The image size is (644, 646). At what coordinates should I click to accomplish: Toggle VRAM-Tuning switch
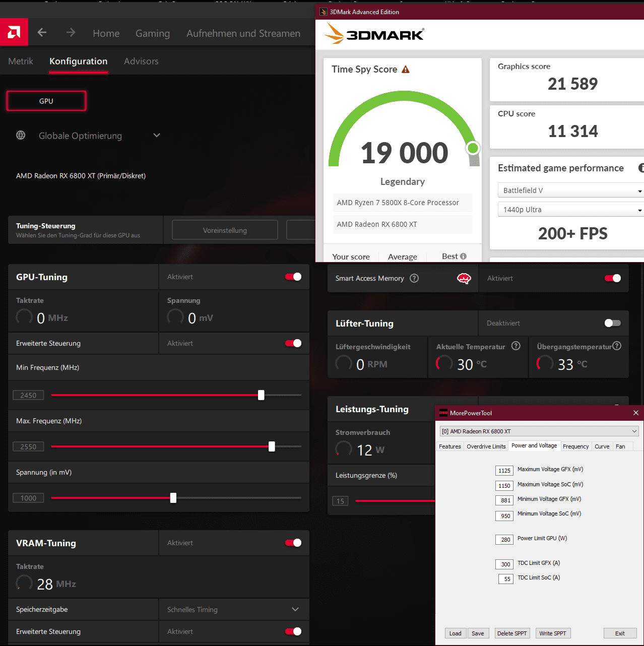click(x=293, y=543)
